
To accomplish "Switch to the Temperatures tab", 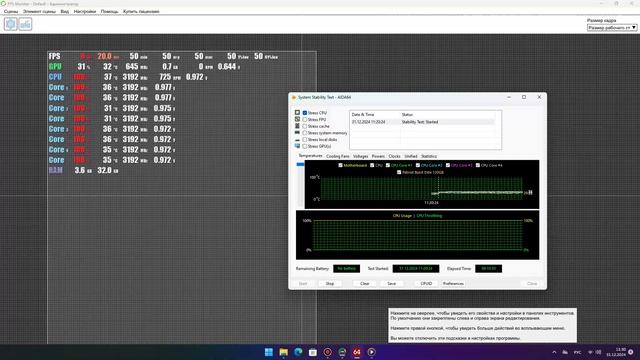I will point(310,156).
